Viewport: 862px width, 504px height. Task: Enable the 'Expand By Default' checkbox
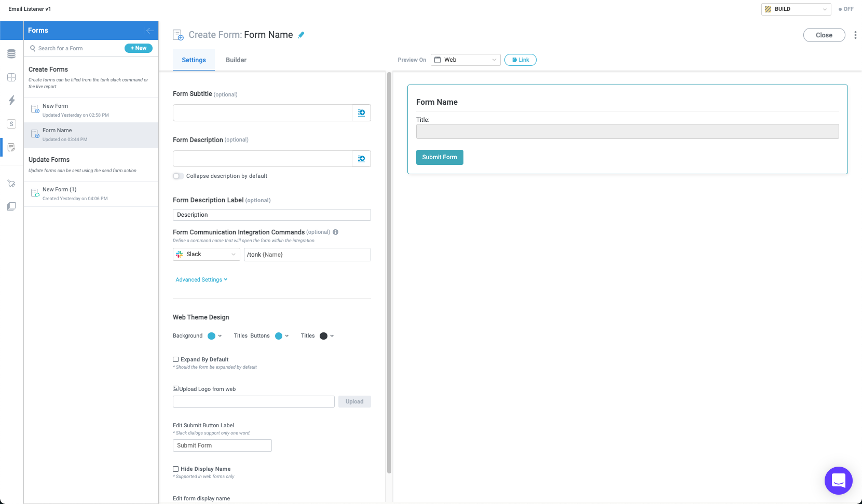[x=175, y=359]
